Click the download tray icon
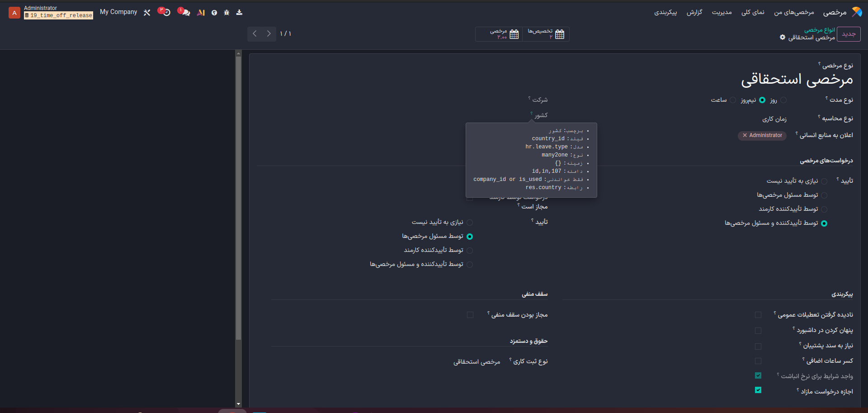 click(239, 13)
